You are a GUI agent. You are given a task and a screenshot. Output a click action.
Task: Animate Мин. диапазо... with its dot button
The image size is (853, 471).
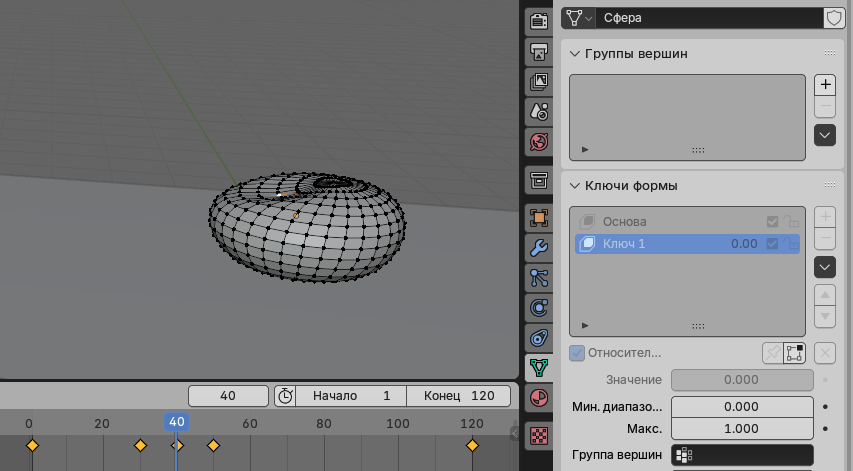(826, 407)
